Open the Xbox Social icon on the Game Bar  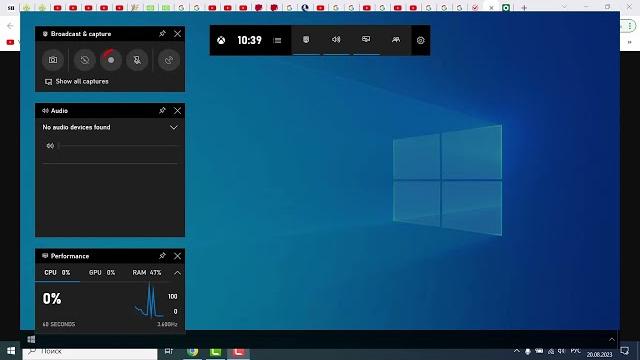point(396,40)
